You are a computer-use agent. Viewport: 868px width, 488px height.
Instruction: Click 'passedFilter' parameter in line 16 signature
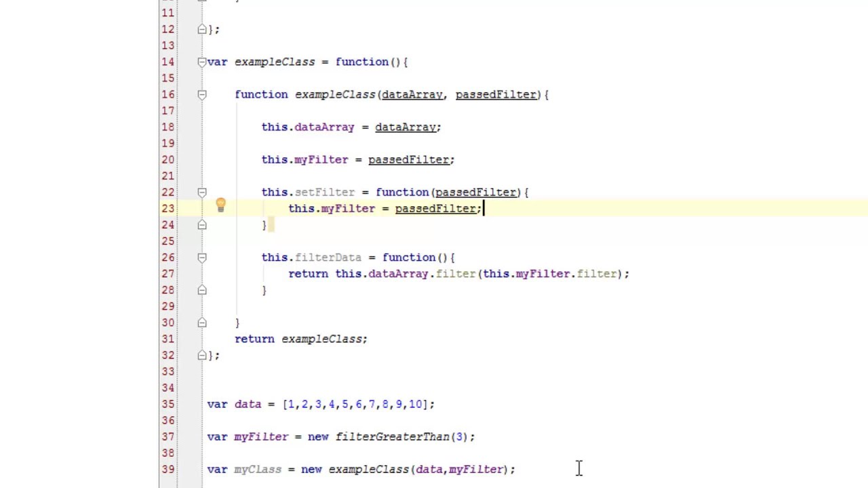[x=496, y=94]
